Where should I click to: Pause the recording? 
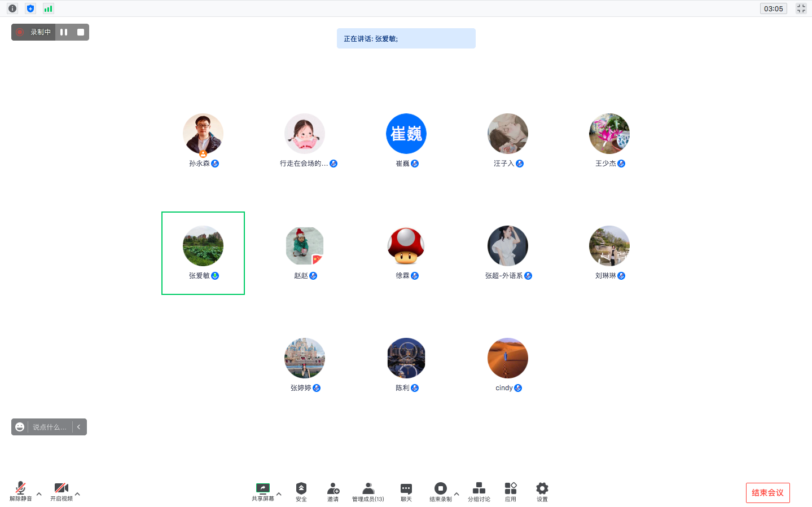[64, 32]
